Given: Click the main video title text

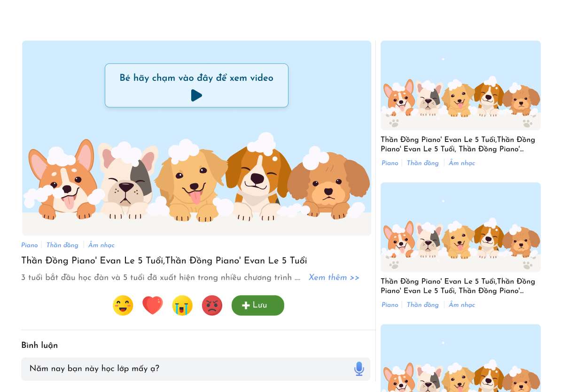Looking at the screenshot, I should 164,261.
